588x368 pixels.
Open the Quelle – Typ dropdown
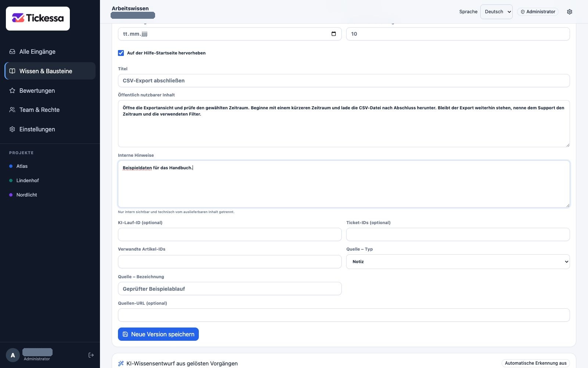[458, 262]
